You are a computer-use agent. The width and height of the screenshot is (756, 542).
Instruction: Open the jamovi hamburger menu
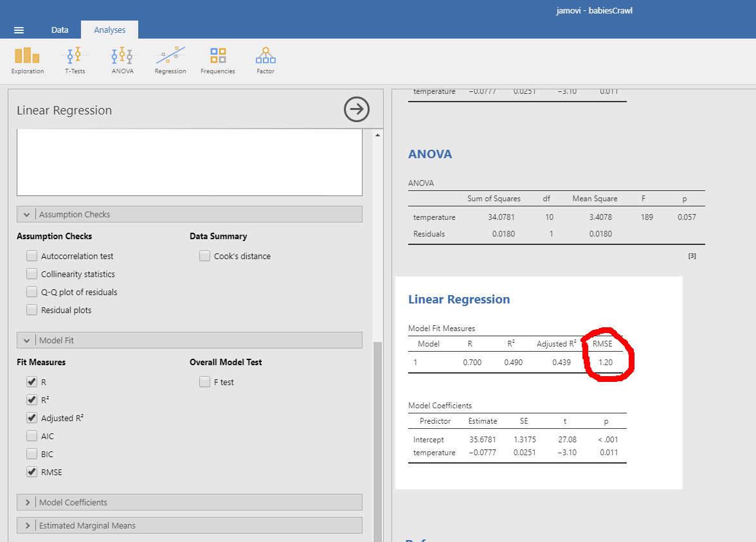click(x=19, y=29)
